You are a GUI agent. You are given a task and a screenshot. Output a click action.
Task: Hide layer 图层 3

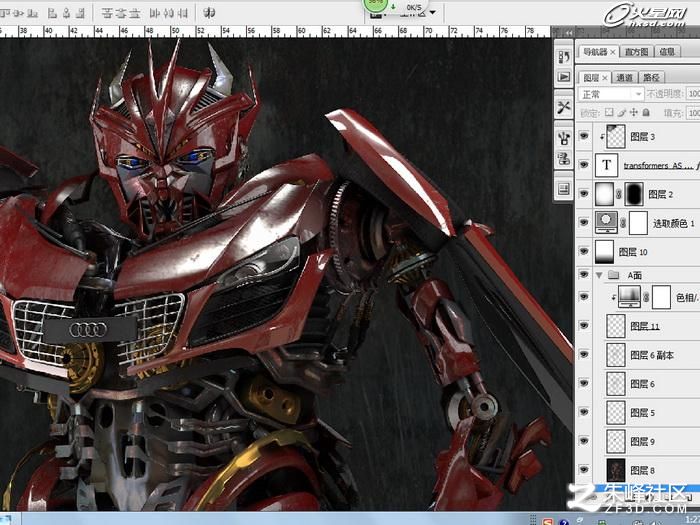584,136
